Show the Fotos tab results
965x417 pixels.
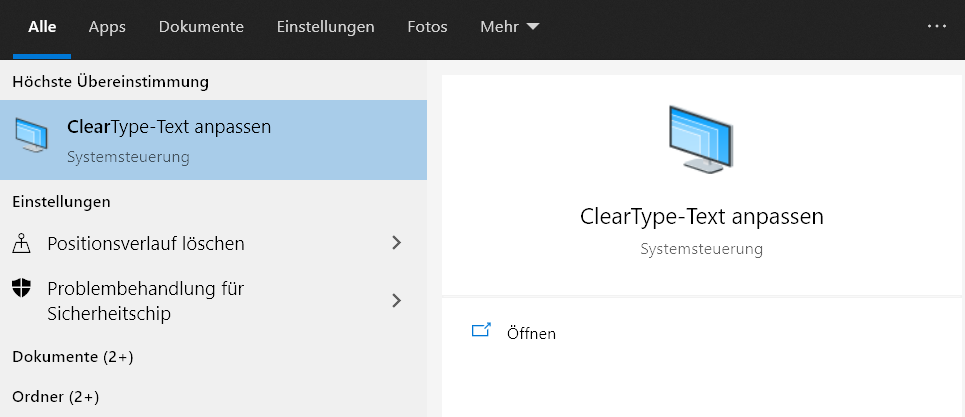(427, 27)
